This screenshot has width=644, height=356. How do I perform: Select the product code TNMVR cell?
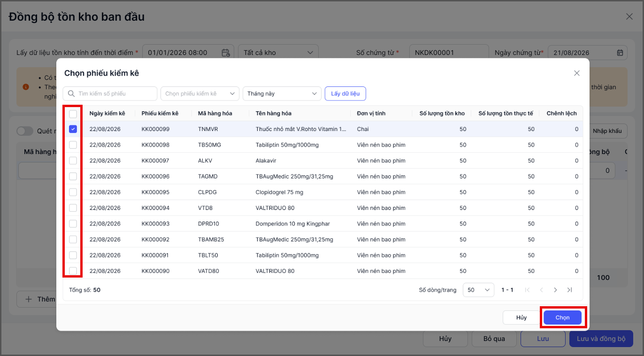pyautogui.click(x=208, y=129)
